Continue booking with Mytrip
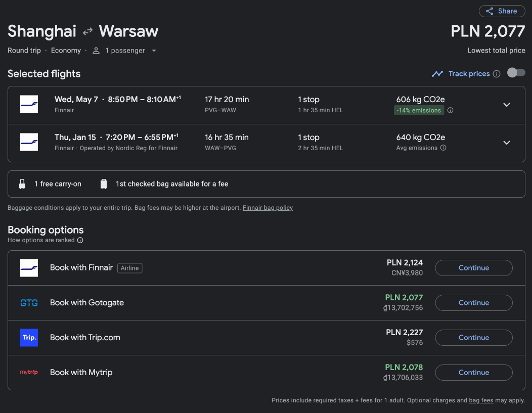Viewport: 532px width, 413px height. click(474, 373)
